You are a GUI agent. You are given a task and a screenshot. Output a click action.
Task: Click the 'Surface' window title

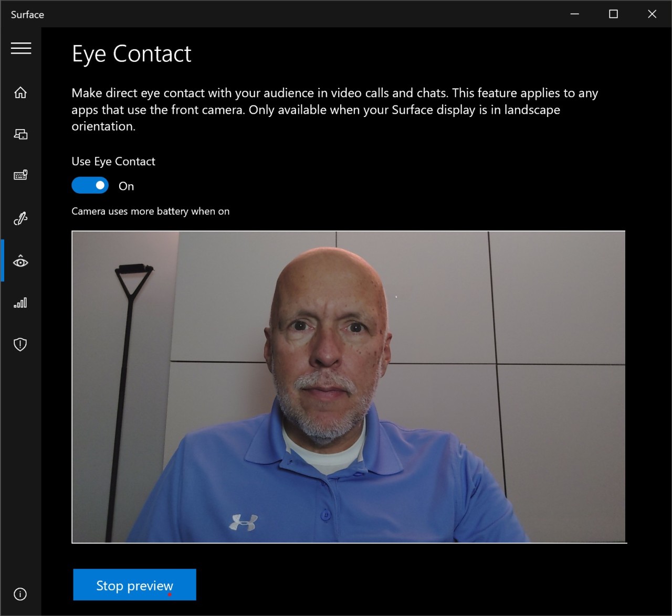(x=27, y=15)
